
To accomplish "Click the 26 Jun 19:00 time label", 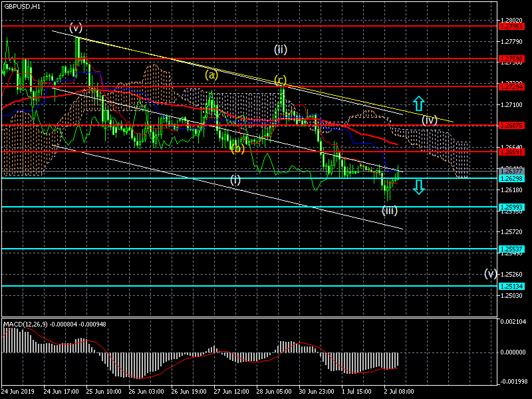I will (189, 392).
